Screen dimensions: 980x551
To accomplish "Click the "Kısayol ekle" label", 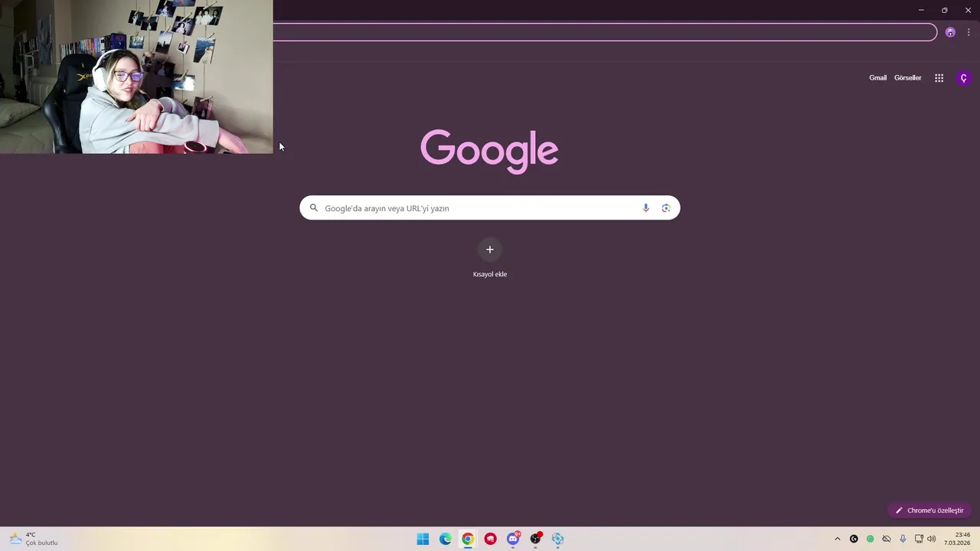I will click(x=490, y=274).
